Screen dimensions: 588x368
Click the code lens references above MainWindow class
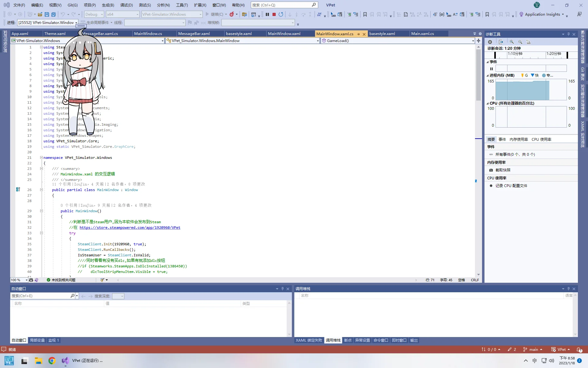tap(65, 184)
